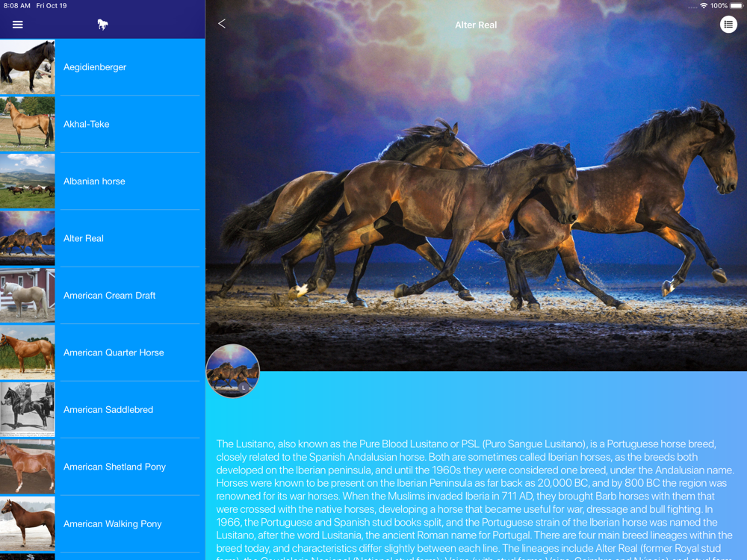Tap the Lusitano description paragraph
This screenshot has height=560, width=747.
474,499
